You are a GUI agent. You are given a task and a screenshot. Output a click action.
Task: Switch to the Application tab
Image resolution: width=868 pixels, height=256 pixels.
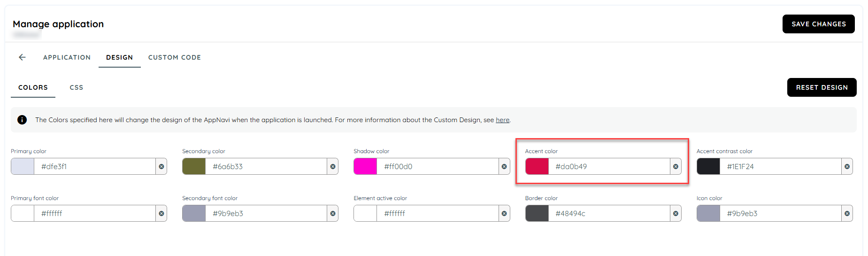pos(67,57)
